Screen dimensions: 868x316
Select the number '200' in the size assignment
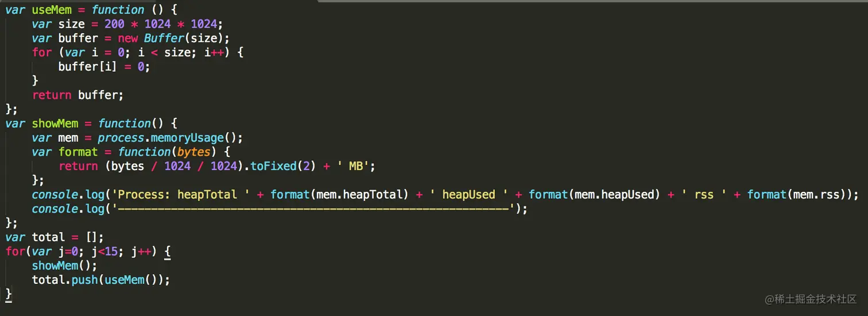(114, 24)
